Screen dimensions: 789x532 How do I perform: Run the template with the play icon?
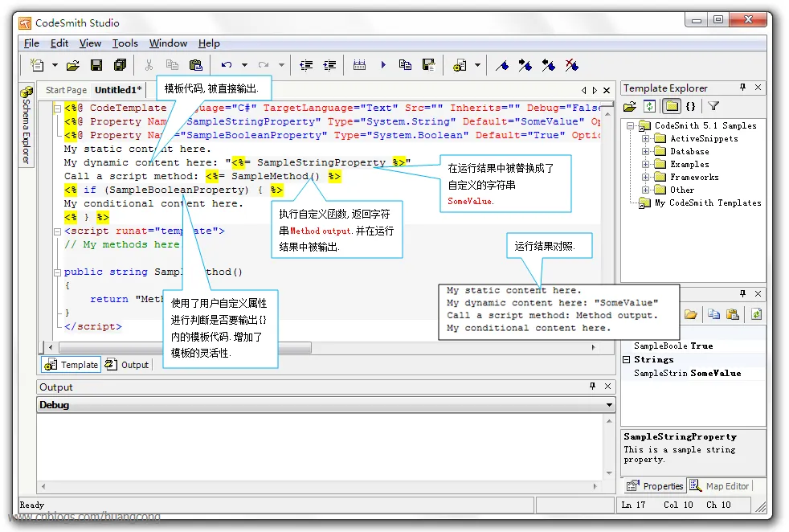(382, 65)
